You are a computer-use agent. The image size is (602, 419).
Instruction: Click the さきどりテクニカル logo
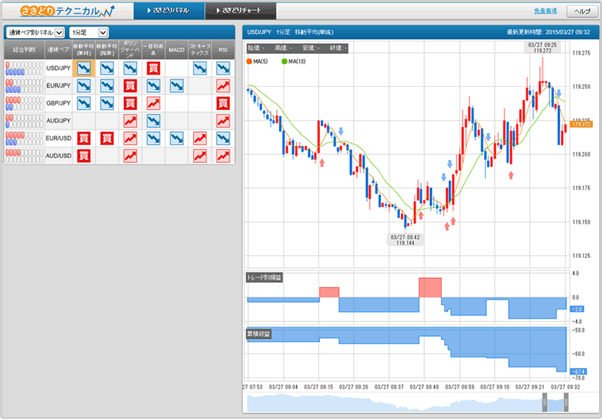coord(67,11)
